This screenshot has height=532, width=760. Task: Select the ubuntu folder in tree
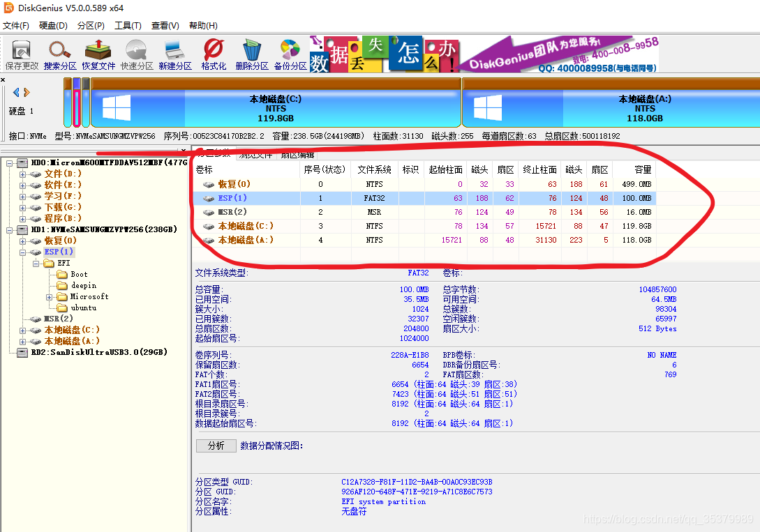(x=83, y=308)
